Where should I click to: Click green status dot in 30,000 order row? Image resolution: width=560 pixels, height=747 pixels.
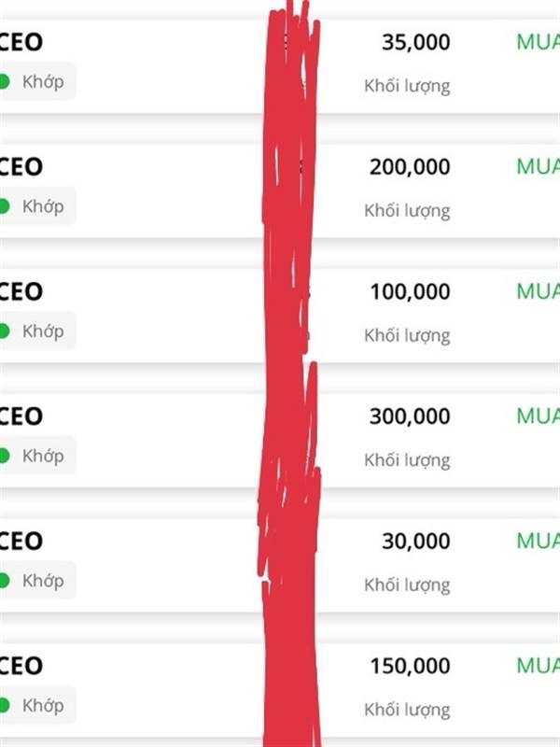pyautogui.click(x=4, y=581)
